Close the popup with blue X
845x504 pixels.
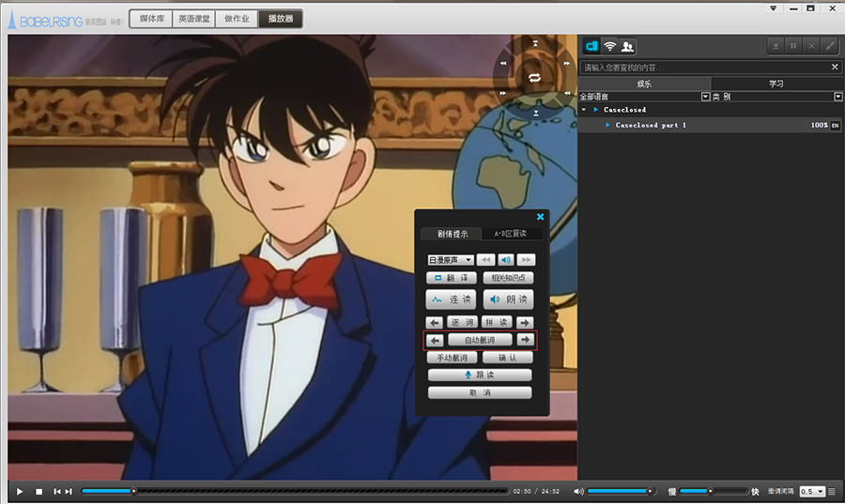pyautogui.click(x=540, y=217)
